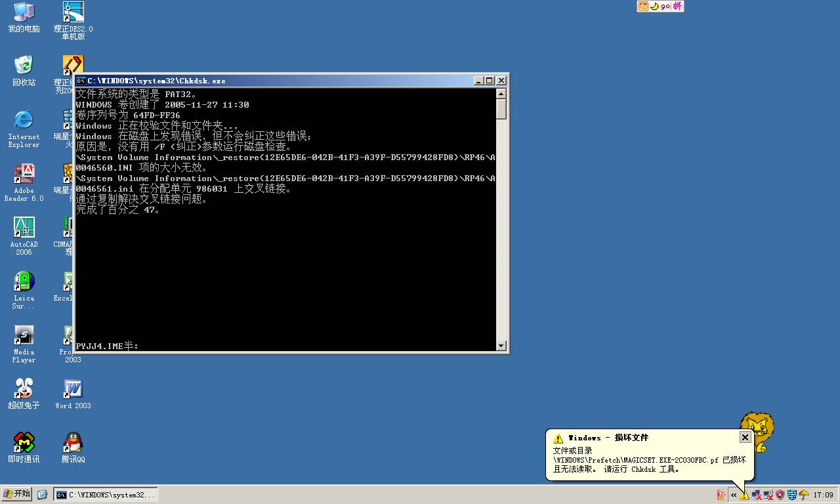Image resolution: width=840 pixels, height=504 pixels.
Task: Open 超级兔子 rabbit desktop icon
Action: pos(24,394)
